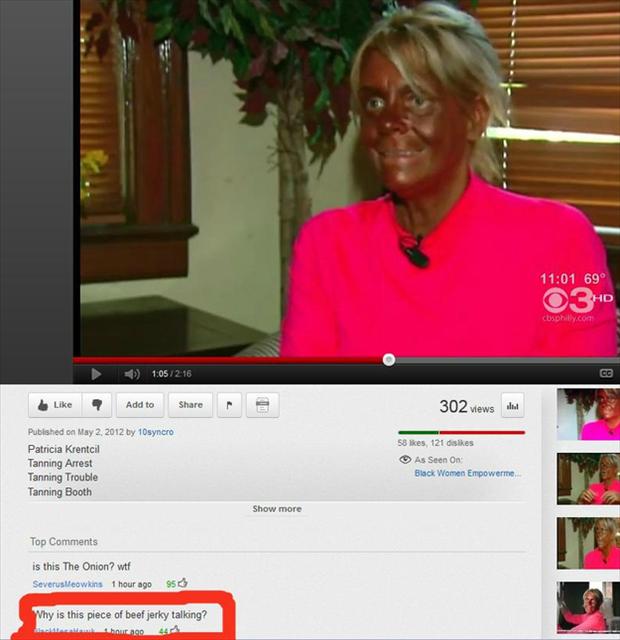This screenshot has width=620, height=640.
Task: Flag the video with the flag icon
Action: (229, 405)
